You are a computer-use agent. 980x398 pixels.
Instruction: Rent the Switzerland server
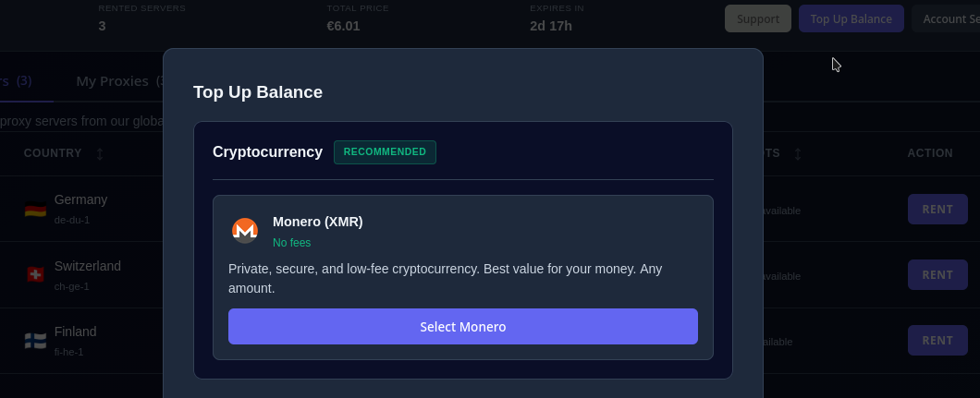[x=937, y=274]
